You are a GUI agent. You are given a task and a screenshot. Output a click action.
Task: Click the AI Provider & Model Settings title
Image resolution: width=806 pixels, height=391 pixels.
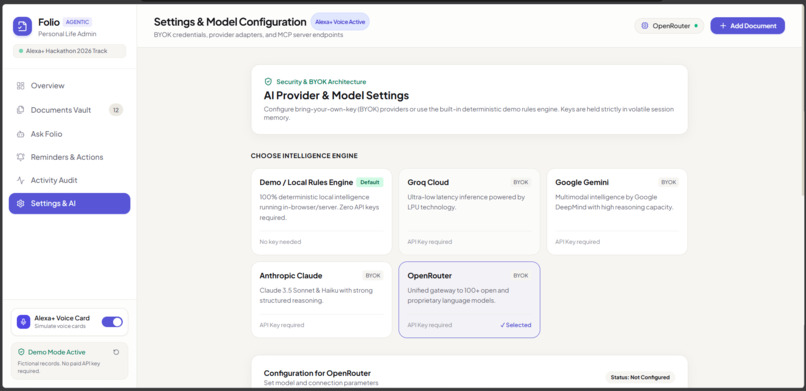point(336,96)
